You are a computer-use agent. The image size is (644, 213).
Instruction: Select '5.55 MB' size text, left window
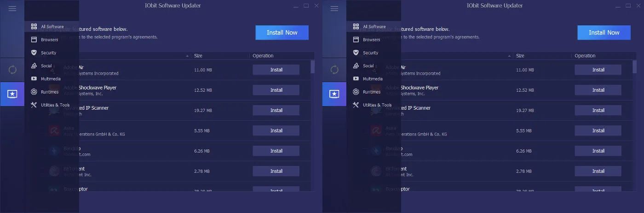(x=202, y=131)
